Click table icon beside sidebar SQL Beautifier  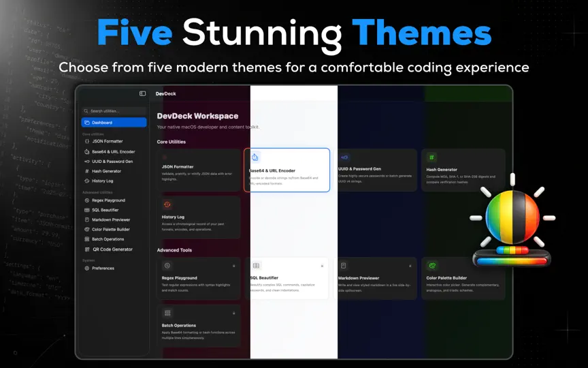pos(87,211)
